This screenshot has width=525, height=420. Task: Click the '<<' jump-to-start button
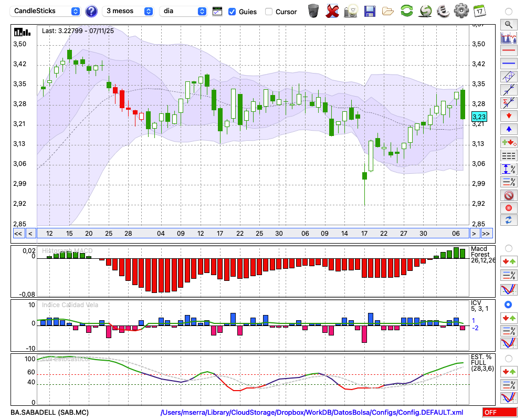(18, 234)
